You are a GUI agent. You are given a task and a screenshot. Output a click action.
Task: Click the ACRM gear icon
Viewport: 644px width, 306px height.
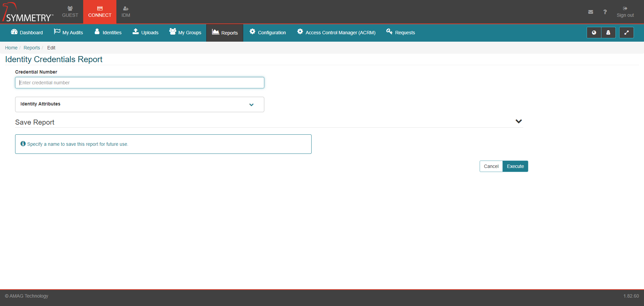(300, 32)
